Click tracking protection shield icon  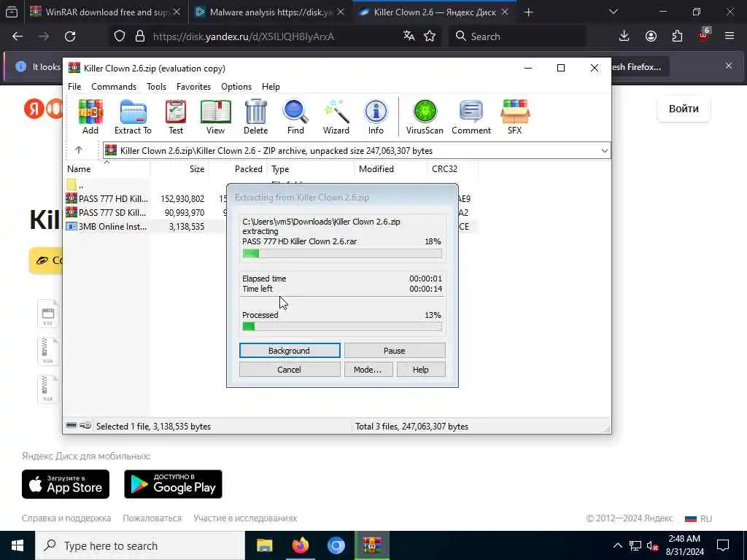[x=120, y=36]
